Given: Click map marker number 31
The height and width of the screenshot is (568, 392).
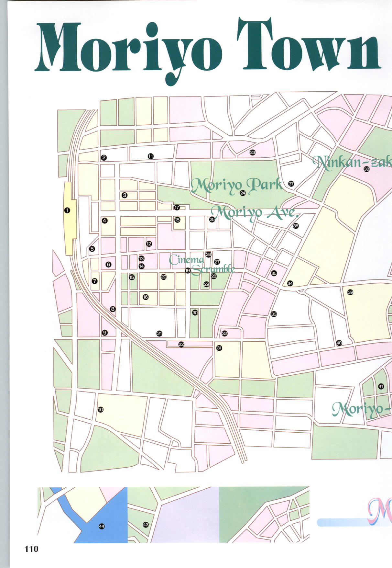Looking at the screenshot, I should click(219, 348).
